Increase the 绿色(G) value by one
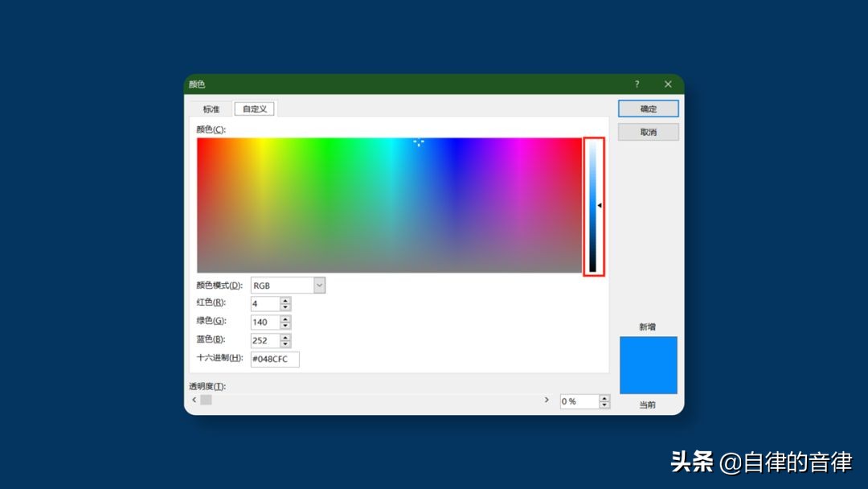The height and width of the screenshot is (489, 868). click(285, 318)
